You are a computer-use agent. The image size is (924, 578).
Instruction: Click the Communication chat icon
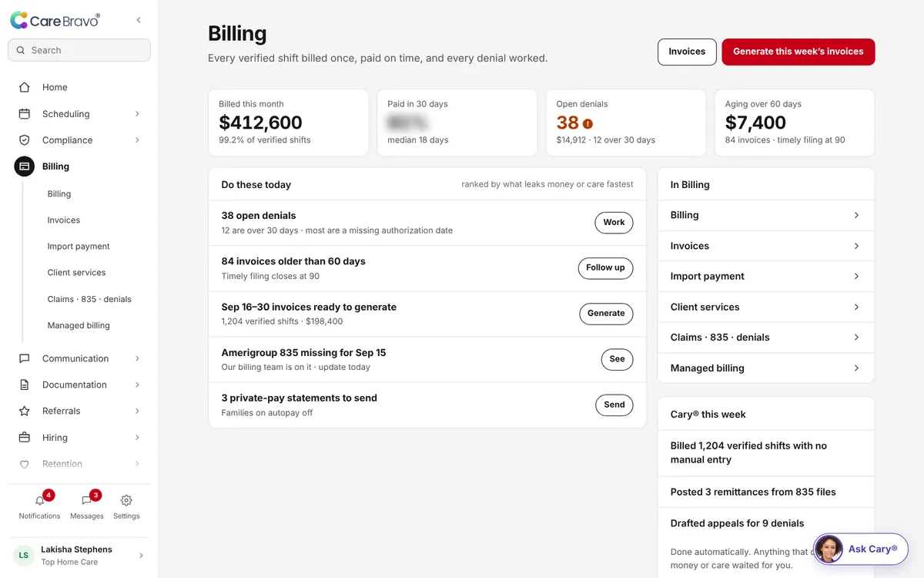[x=25, y=358]
